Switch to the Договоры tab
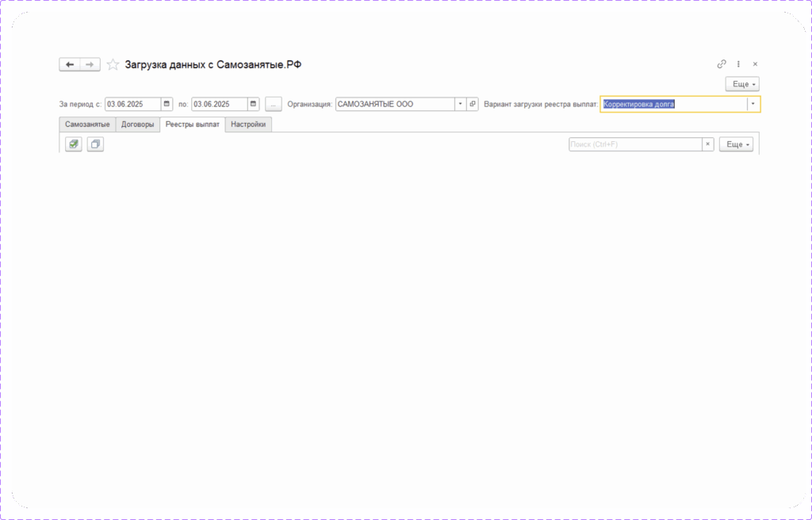 pos(137,124)
